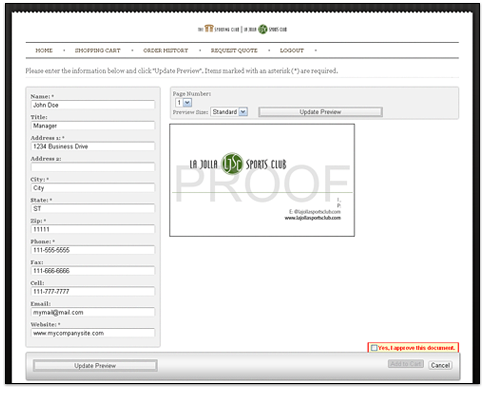The image size is (485, 394).
Task: Click the Add to Cart button
Action: tap(406, 364)
